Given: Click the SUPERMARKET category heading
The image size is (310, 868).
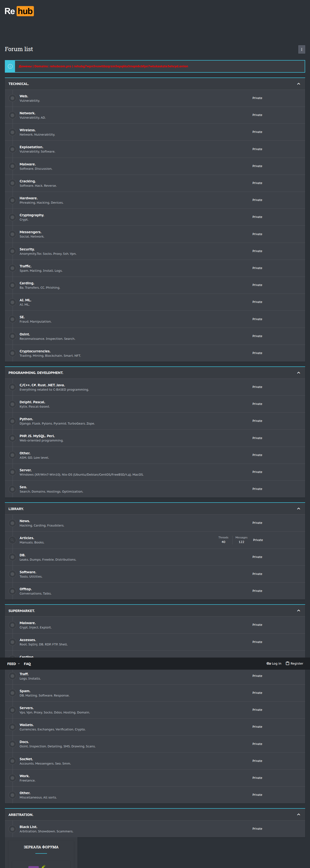Looking at the screenshot, I should pos(22,611).
